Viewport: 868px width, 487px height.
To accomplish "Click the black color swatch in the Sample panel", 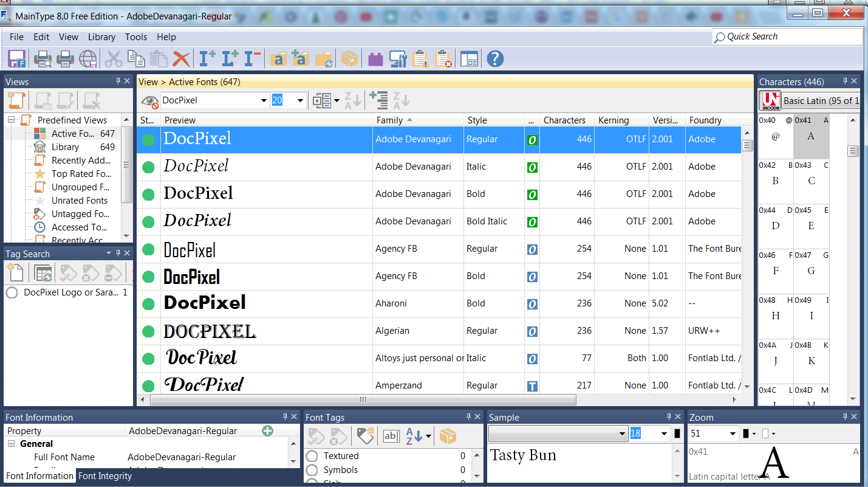I will pyautogui.click(x=677, y=434).
